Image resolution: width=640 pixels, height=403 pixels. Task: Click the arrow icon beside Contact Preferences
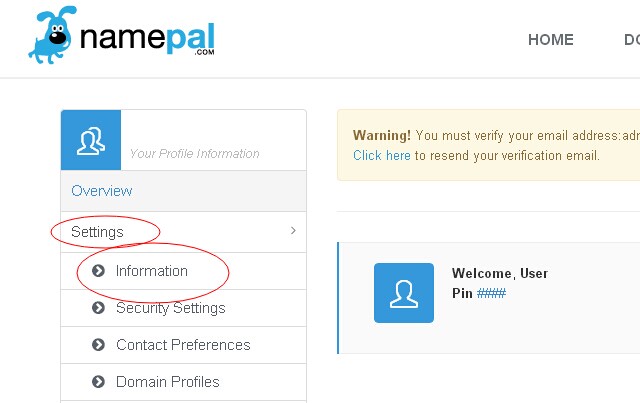pyautogui.click(x=98, y=345)
